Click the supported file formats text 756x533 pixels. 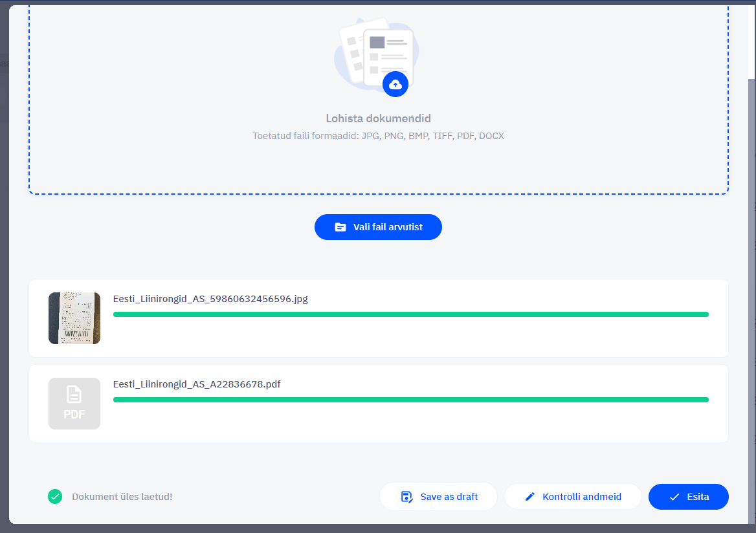click(379, 136)
